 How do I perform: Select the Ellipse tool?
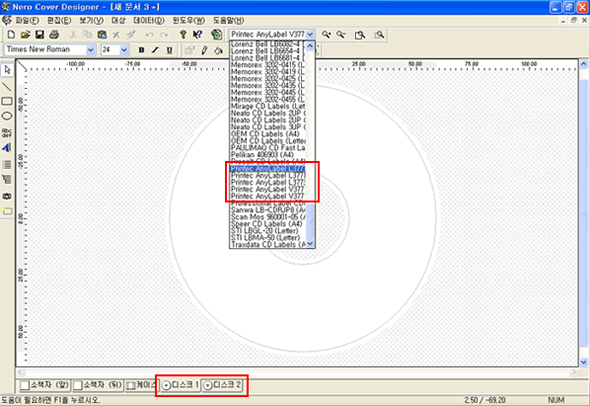coord(7,116)
